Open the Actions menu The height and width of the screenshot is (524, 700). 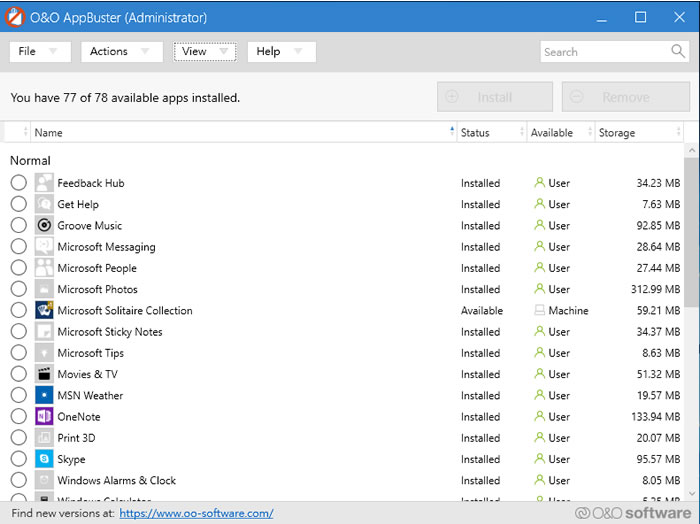[x=122, y=51]
